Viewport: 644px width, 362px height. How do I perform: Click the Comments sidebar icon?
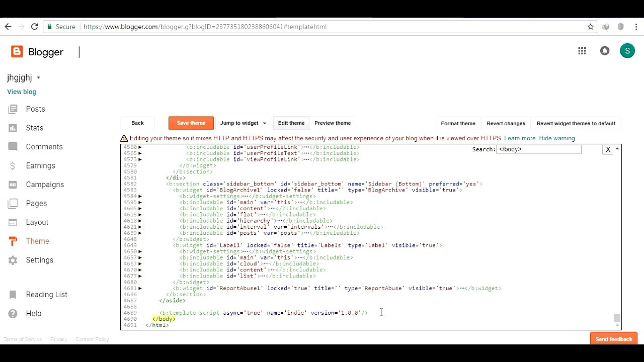13,147
